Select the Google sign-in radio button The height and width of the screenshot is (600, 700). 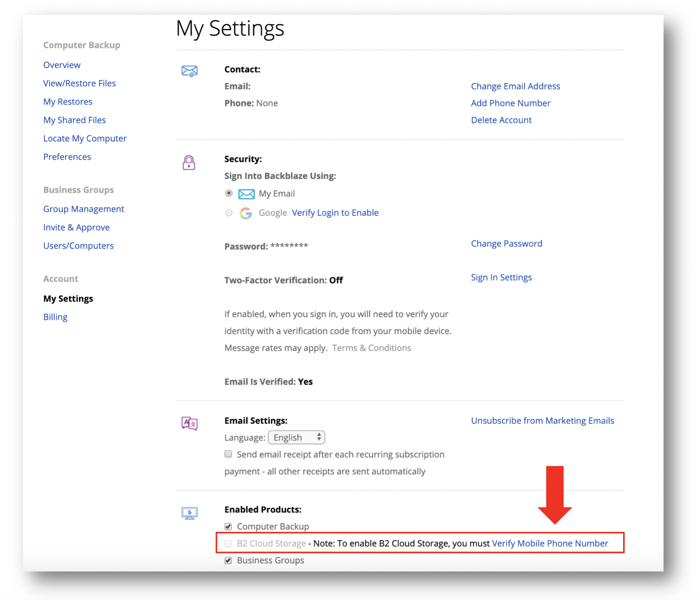pos(229,213)
